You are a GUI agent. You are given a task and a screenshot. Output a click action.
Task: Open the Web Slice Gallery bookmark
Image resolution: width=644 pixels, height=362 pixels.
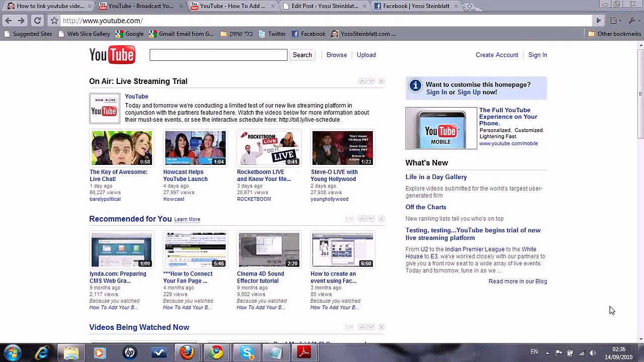coord(84,34)
